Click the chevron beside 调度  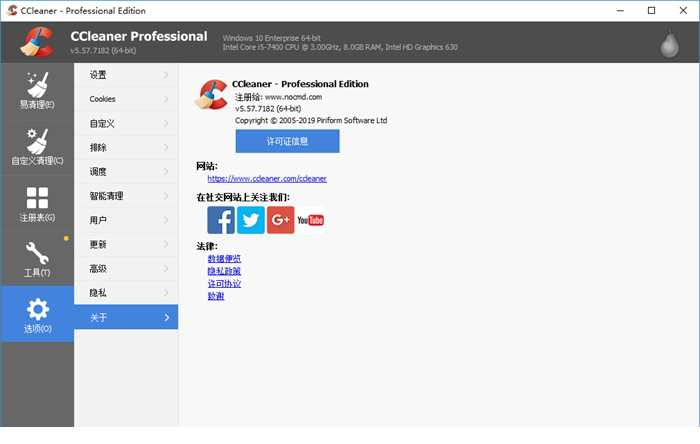[x=167, y=172]
